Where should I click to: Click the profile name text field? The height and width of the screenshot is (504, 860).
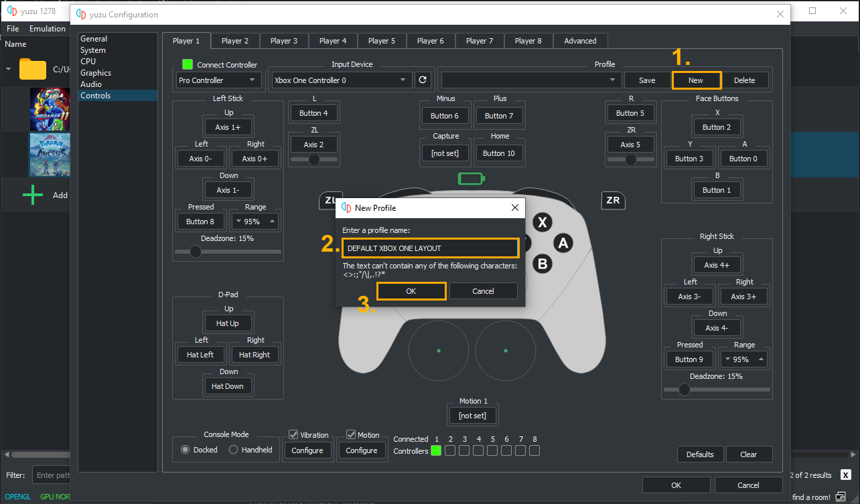pos(430,248)
